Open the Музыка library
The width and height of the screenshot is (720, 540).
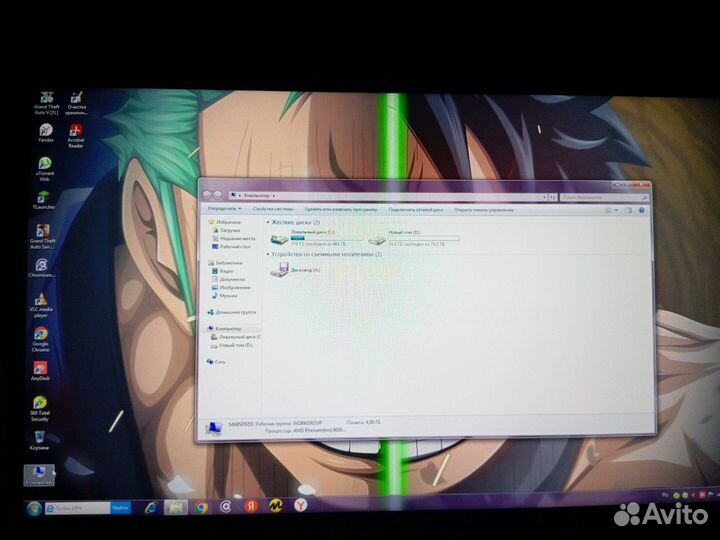pos(225,296)
